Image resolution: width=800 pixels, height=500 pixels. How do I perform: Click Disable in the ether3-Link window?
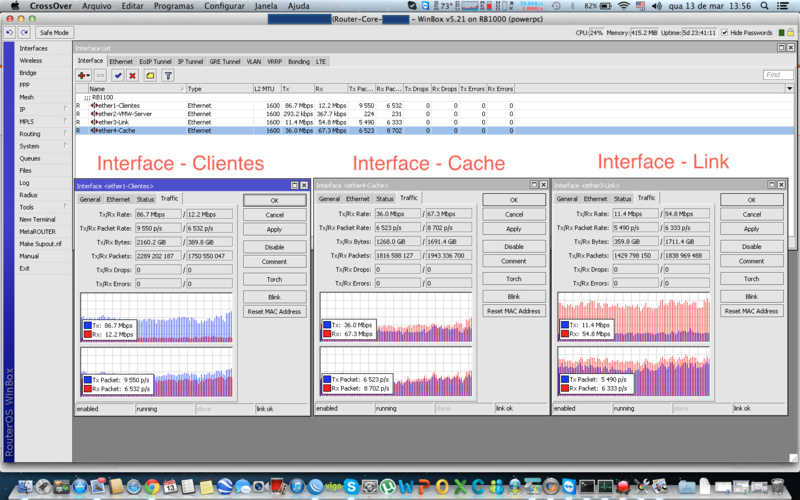[752, 246]
